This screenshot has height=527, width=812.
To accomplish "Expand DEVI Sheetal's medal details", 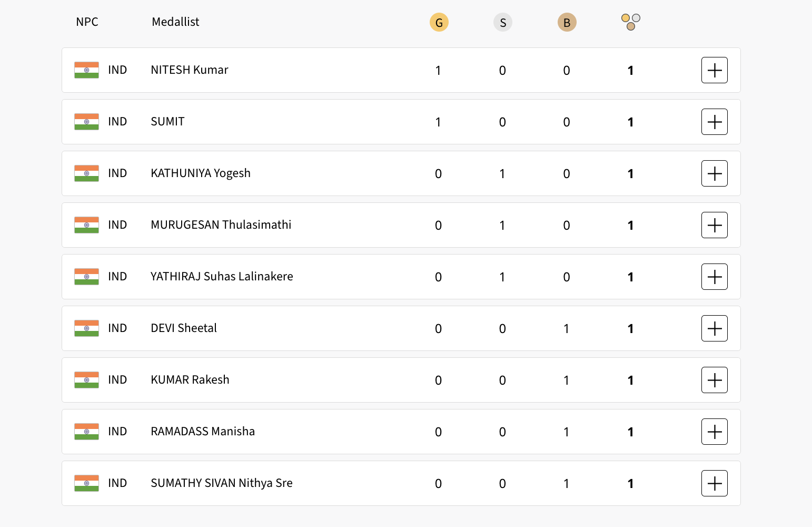I will [714, 328].
